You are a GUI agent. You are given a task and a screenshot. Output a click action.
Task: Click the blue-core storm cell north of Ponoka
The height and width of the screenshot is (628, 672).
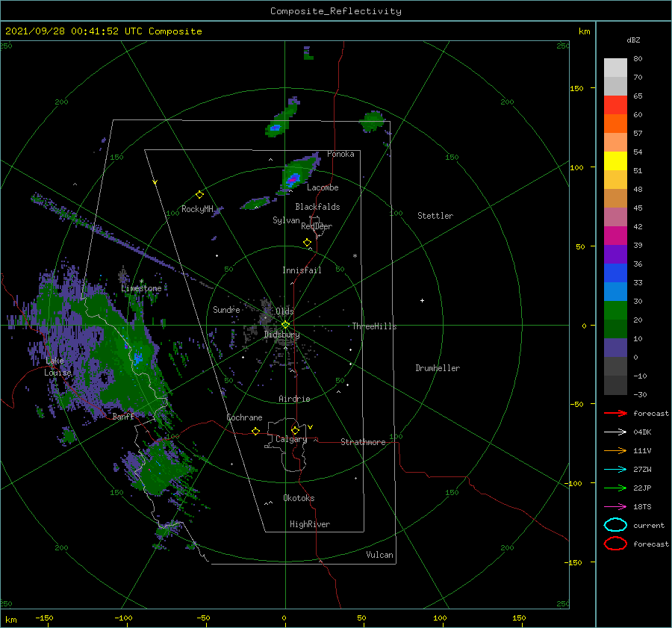coord(281,118)
